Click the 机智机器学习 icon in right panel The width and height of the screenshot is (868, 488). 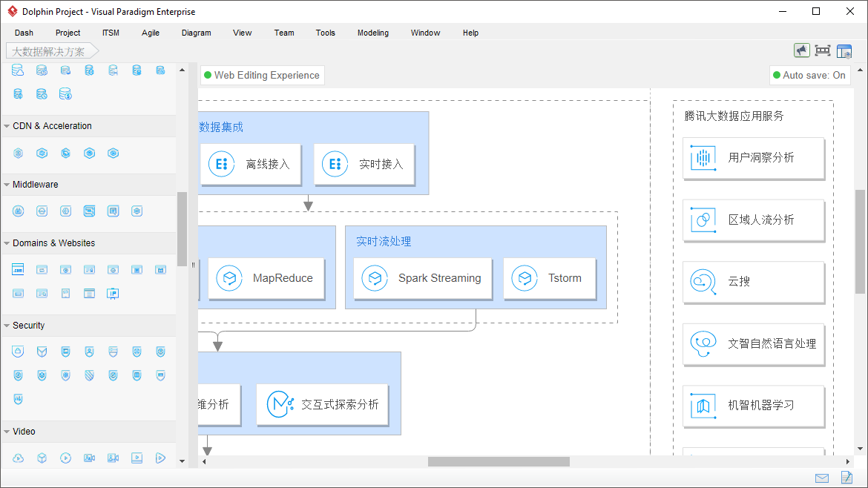703,406
